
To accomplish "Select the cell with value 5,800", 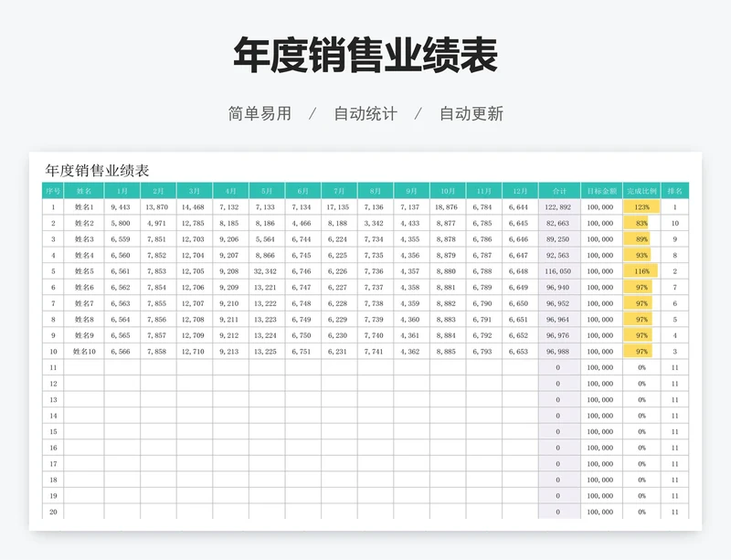I will pyautogui.click(x=121, y=223).
